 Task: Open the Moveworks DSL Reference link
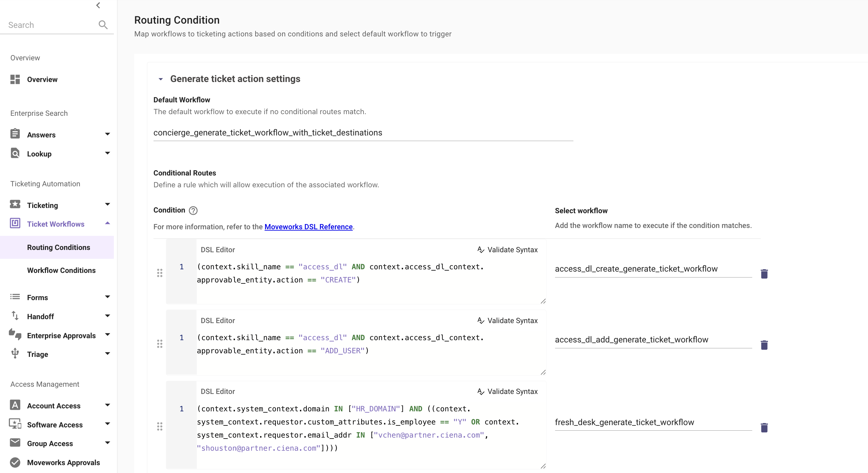pos(308,227)
